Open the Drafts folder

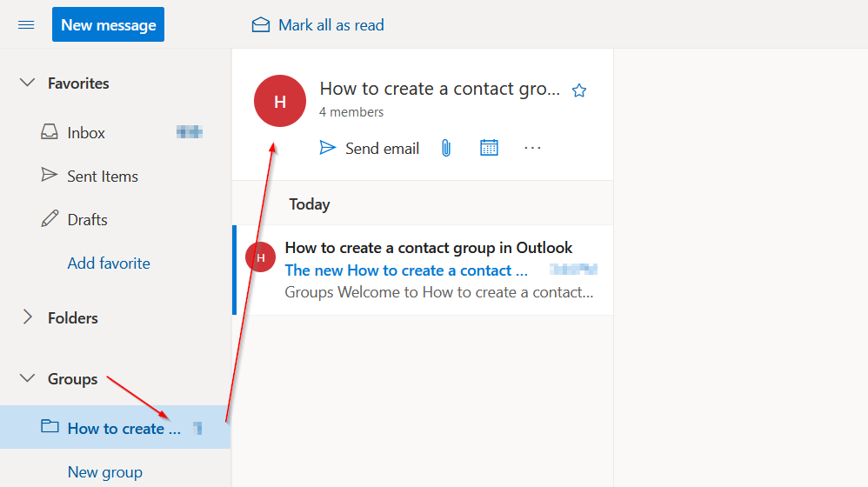115,220
